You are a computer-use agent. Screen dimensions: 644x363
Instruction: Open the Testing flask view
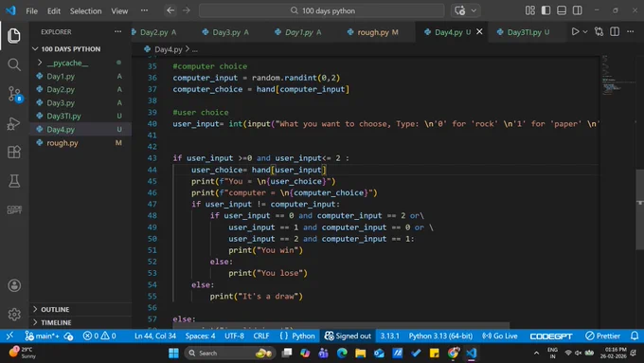(x=14, y=181)
